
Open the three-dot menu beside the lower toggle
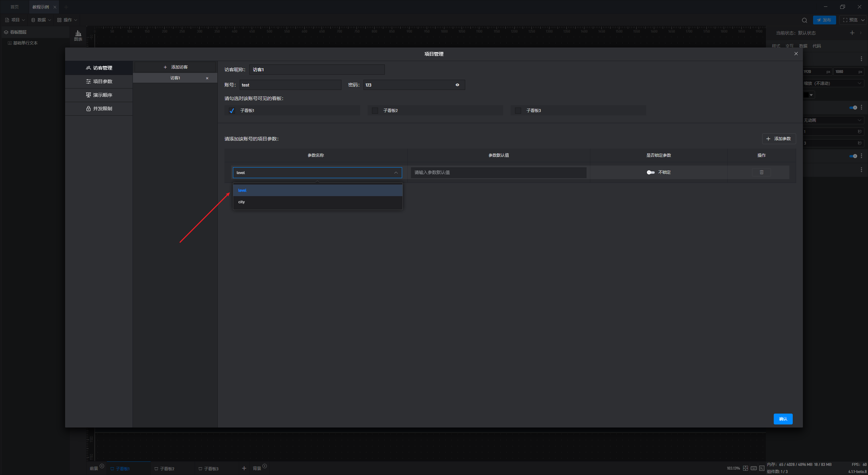click(x=861, y=156)
